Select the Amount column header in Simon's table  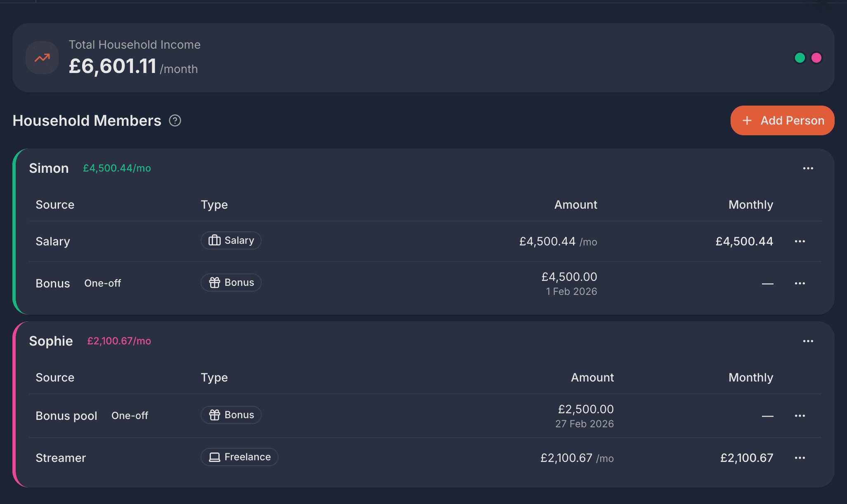(575, 205)
